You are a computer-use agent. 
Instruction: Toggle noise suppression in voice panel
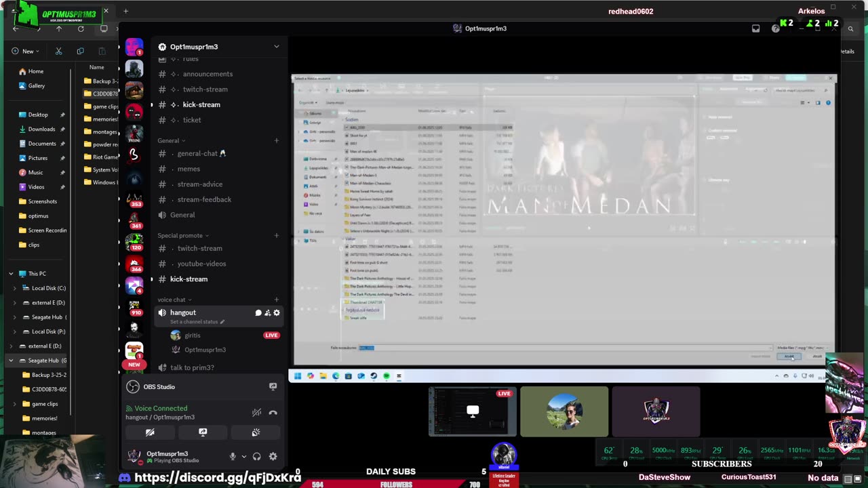256,412
